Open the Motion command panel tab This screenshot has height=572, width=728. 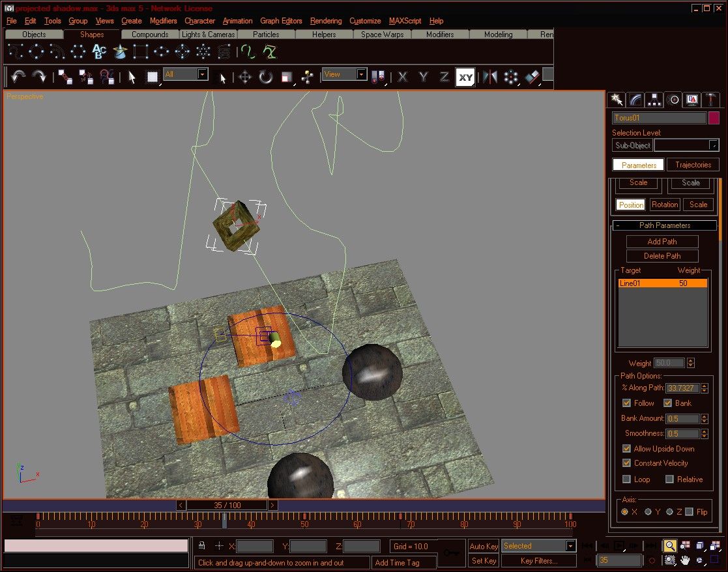[673, 100]
